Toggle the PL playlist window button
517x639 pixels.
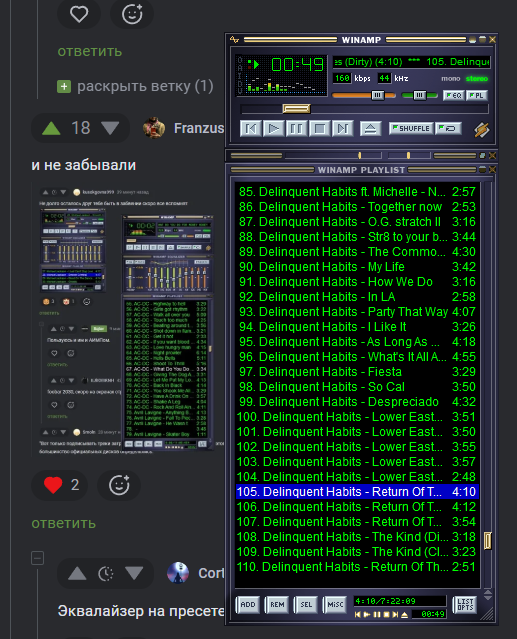pos(477,95)
